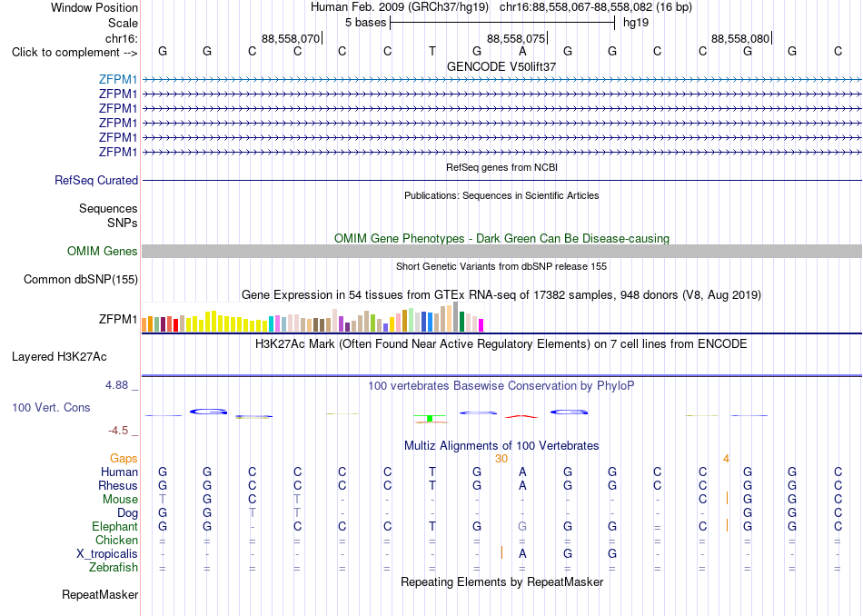Click the hg19 label next to scale bar
The image size is (863, 616).
pos(636,23)
